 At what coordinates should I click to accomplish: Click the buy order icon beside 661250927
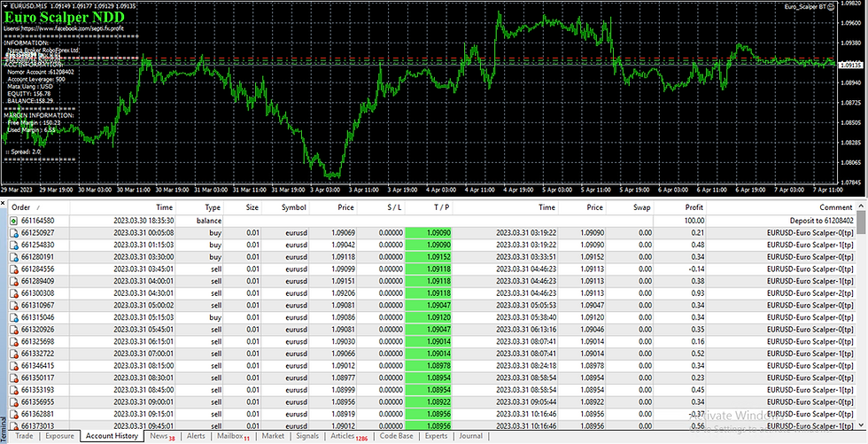coord(14,233)
